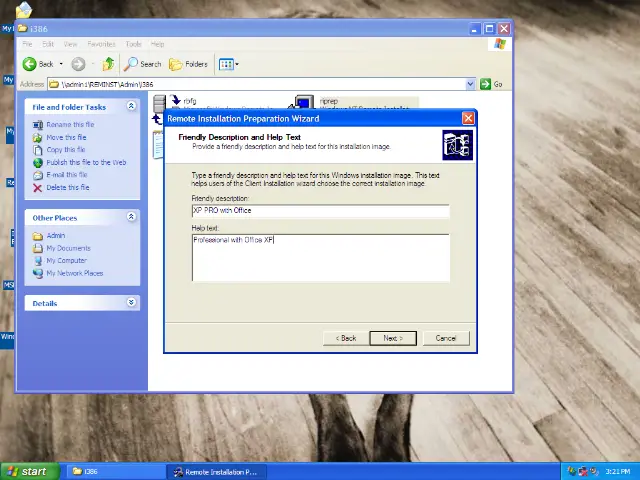Click the Next button in the wizard
This screenshot has width=640, height=480.
click(392, 338)
